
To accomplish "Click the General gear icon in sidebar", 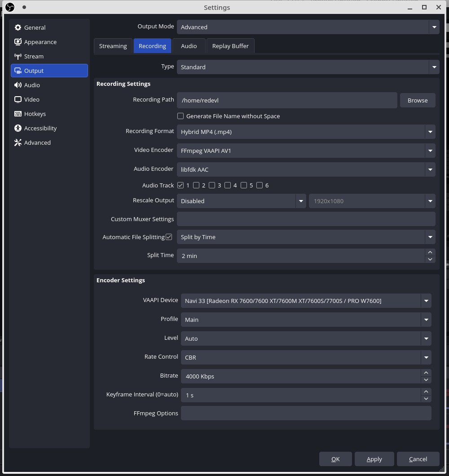I will click(x=18, y=27).
